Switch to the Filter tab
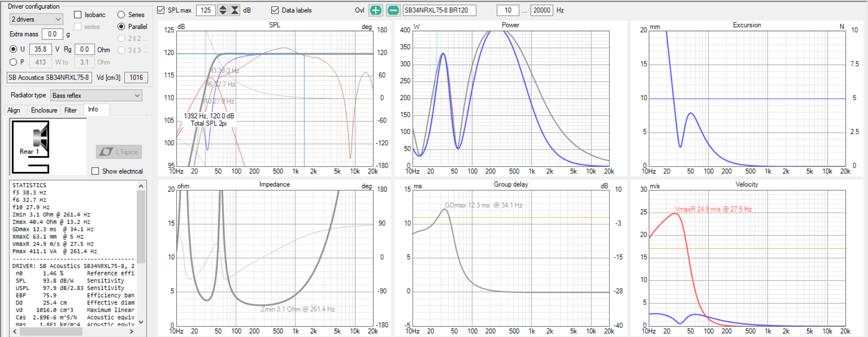The width and height of the screenshot is (868, 337). tap(71, 110)
